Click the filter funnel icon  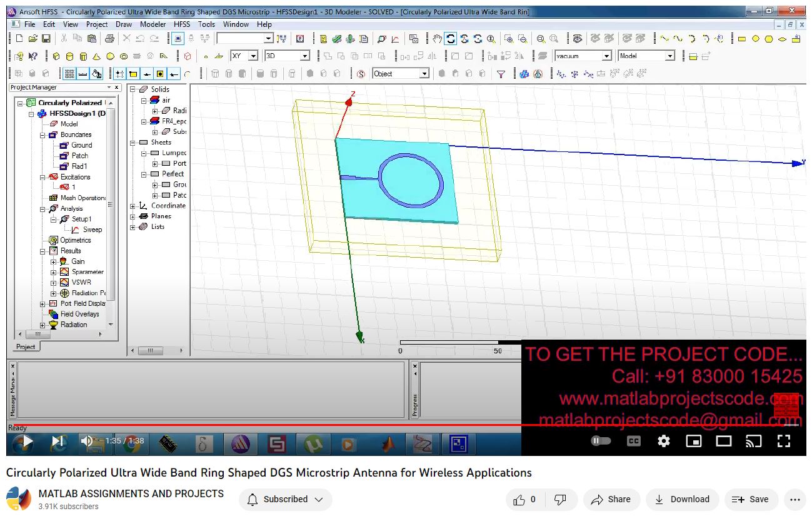[501, 74]
